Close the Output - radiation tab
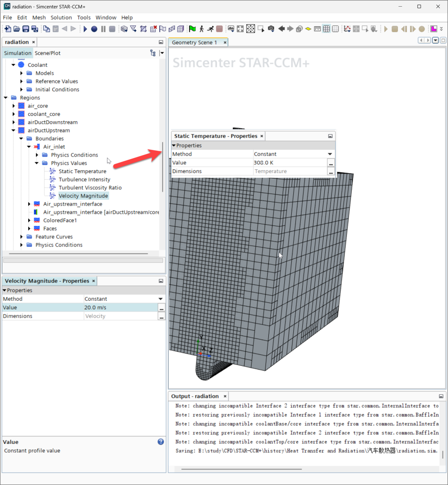The width and height of the screenshot is (448, 485). [225, 396]
